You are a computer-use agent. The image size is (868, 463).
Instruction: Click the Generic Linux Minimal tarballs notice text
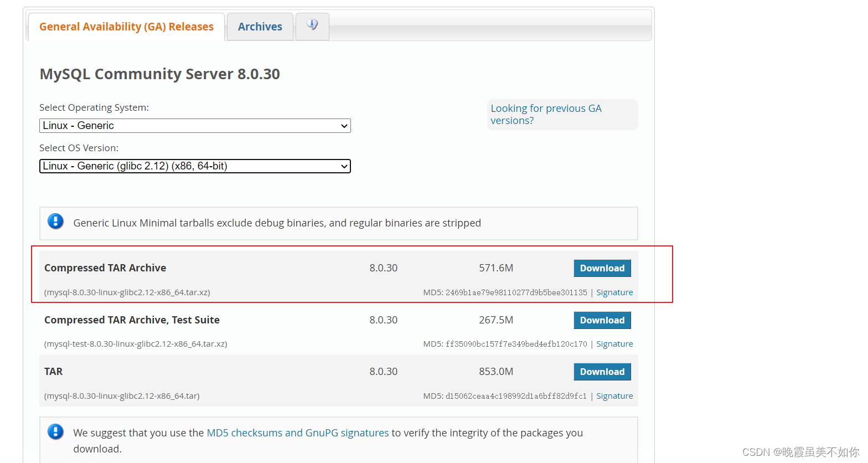coord(277,223)
